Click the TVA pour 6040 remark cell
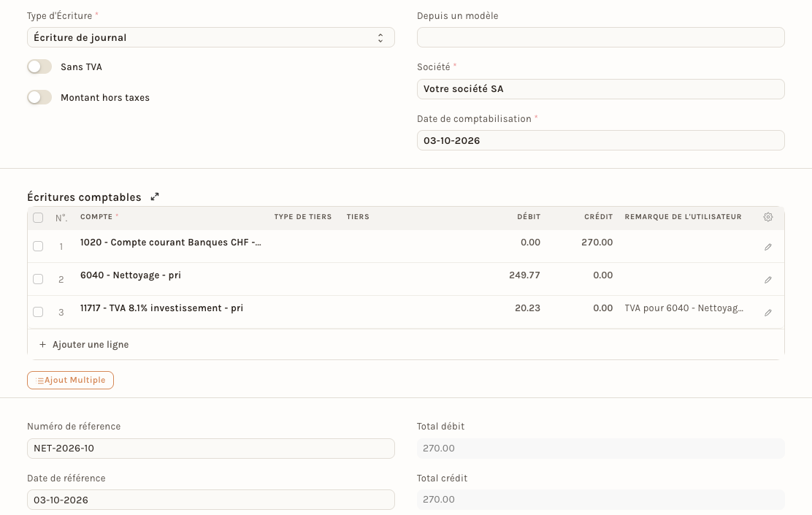812x515 pixels. 683,308
